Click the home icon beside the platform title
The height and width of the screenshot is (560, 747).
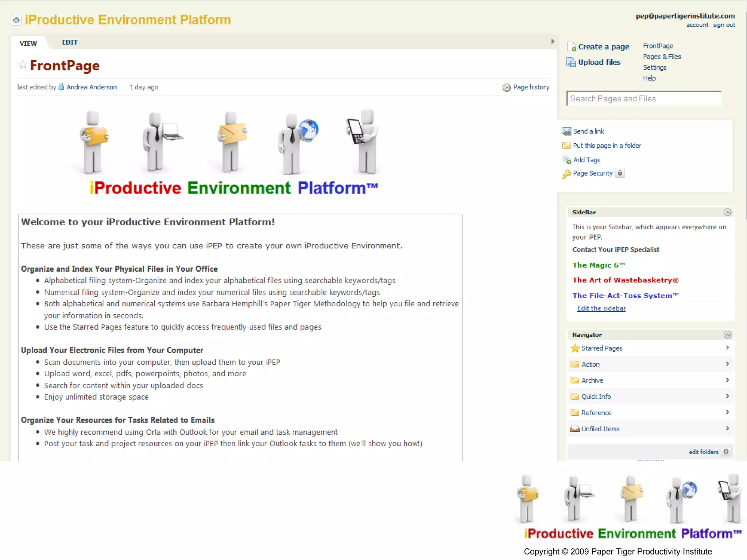click(x=16, y=20)
